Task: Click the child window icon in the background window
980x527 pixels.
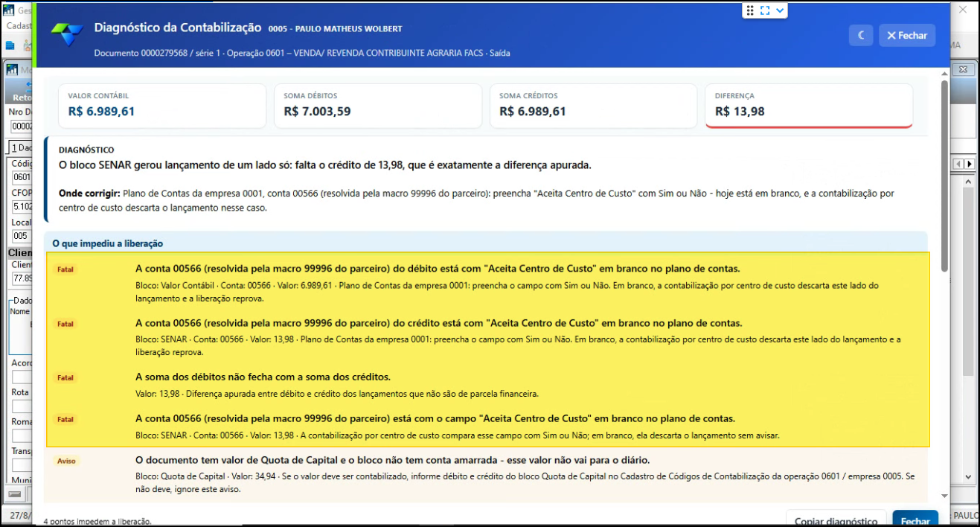Action: (12, 70)
